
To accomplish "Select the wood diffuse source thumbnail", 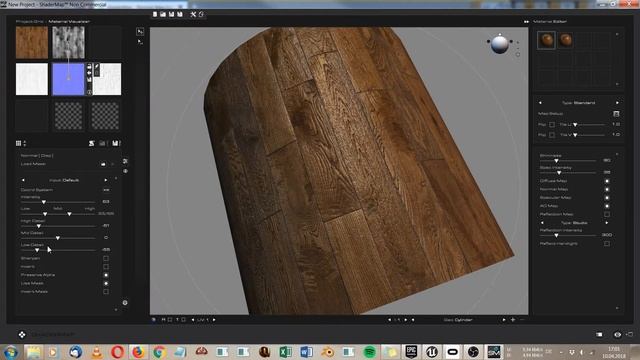I will (x=31, y=42).
